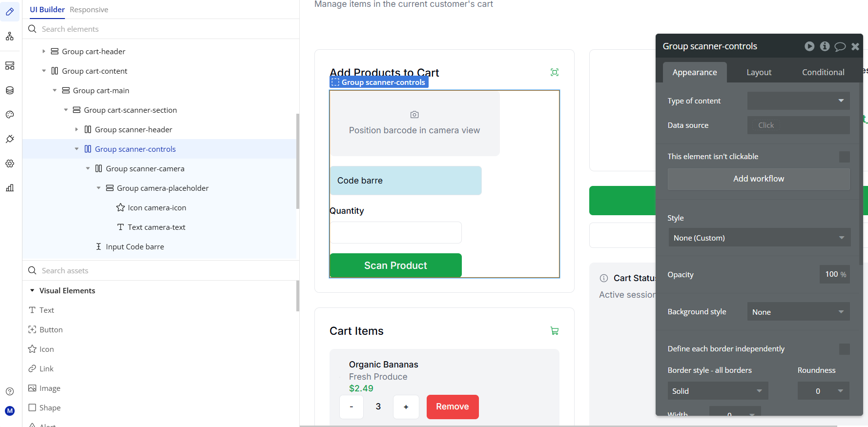Open the Data database icon
This screenshot has height=427, width=868.
[10, 90]
